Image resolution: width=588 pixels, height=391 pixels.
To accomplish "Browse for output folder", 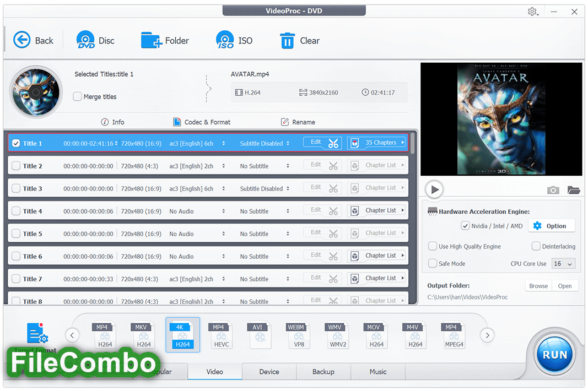I will coord(538,286).
